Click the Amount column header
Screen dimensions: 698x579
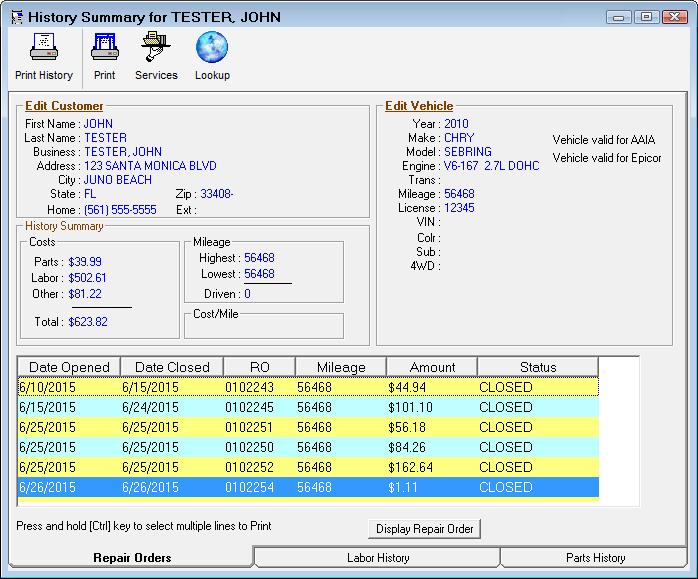click(432, 367)
